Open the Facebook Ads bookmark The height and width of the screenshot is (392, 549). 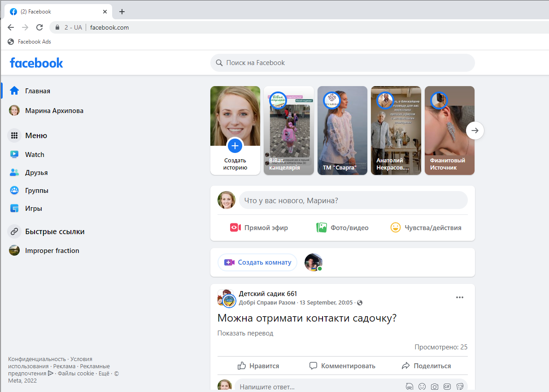coord(30,42)
